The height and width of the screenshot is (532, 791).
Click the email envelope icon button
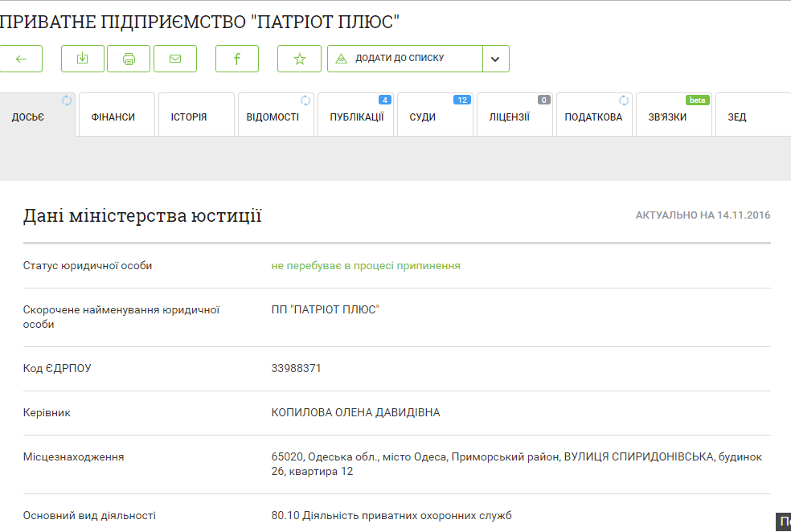click(x=174, y=59)
